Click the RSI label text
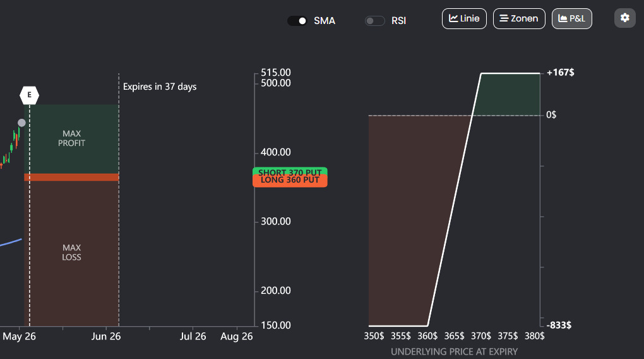Image resolution: width=644 pixels, height=359 pixels. (x=398, y=21)
